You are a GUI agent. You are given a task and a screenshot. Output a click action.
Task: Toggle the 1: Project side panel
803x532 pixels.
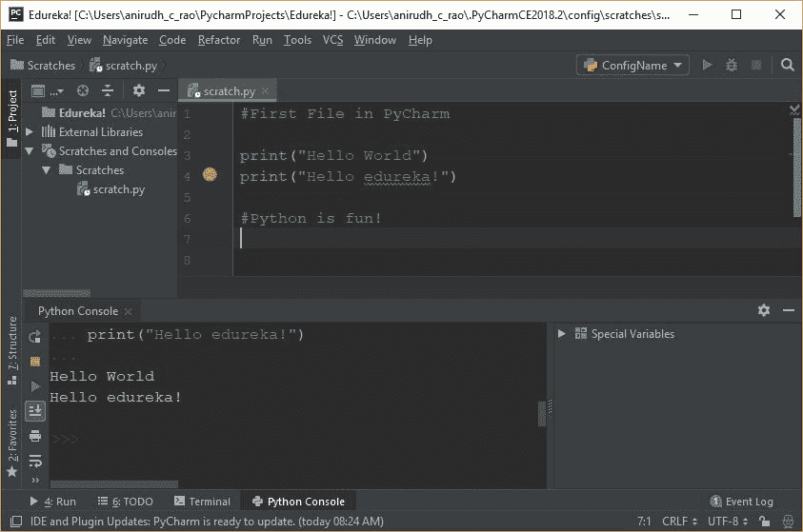[12, 119]
